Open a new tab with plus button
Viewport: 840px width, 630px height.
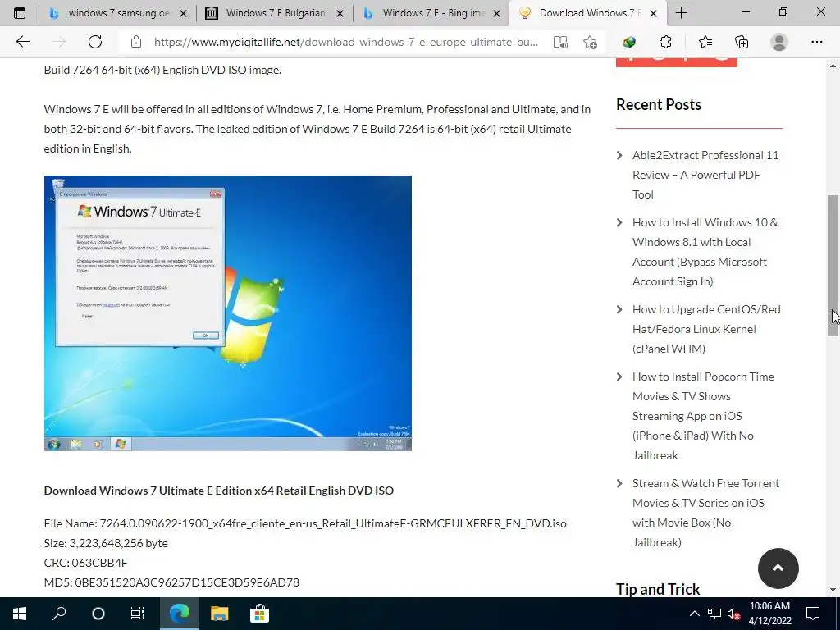(681, 13)
